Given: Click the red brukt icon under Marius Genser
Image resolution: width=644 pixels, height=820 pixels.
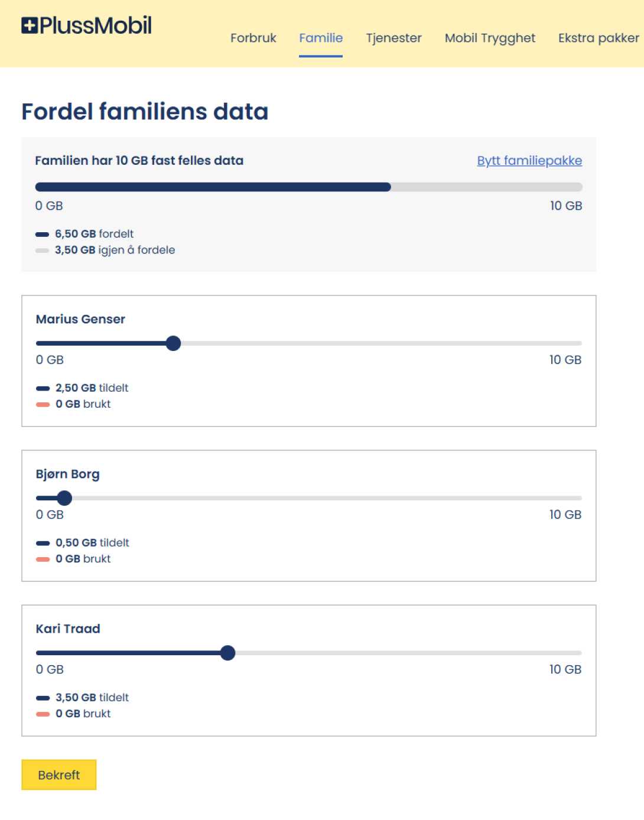Looking at the screenshot, I should [43, 405].
